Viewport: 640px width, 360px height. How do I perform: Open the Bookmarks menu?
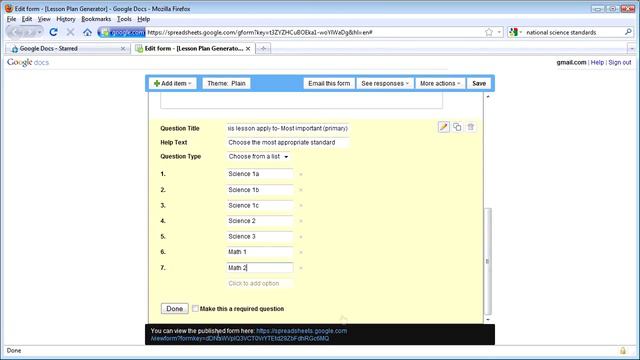[96, 19]
